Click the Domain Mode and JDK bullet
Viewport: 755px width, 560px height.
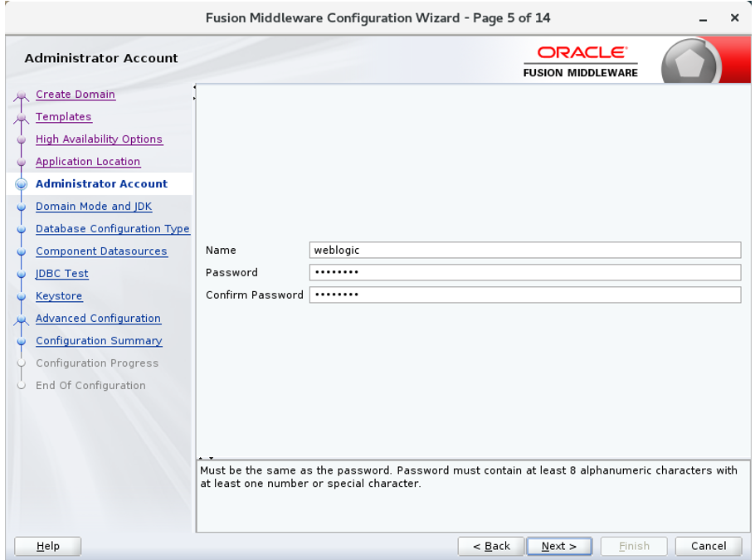tap(22, 207)
